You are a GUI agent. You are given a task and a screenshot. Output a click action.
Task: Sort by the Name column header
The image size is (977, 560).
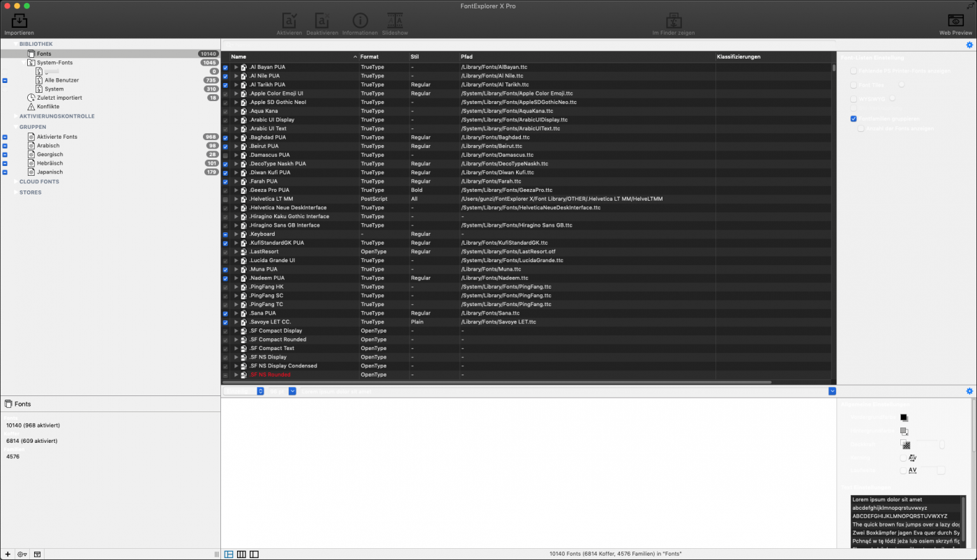[x=294, y=56]
